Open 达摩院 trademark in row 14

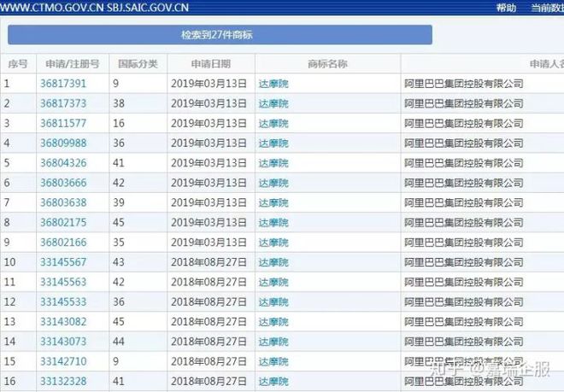[273, 341]
